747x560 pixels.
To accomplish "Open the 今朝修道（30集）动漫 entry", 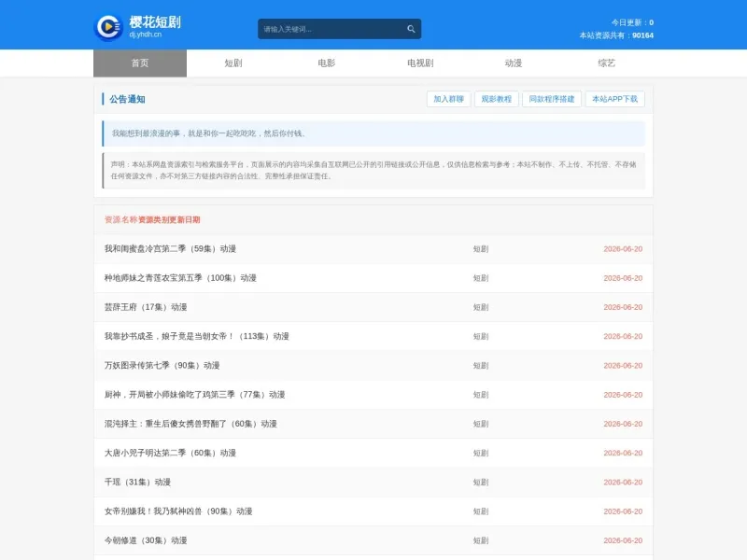I will [146, 540].
